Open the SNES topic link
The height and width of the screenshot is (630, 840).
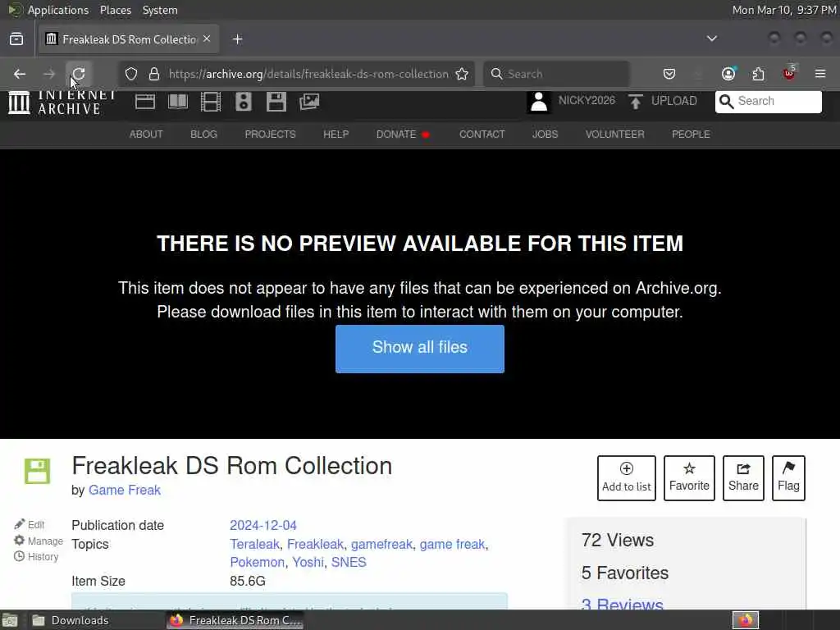(x=349, y=563)
